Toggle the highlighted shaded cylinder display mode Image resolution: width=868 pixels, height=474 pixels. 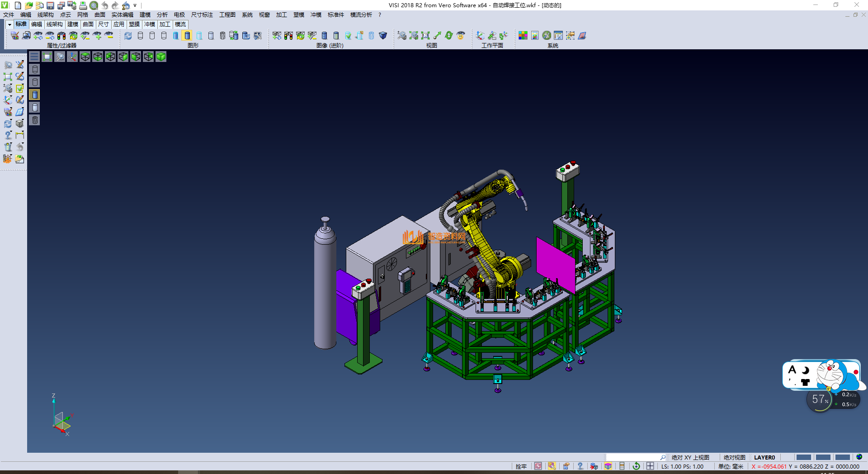tap(187, 35)
